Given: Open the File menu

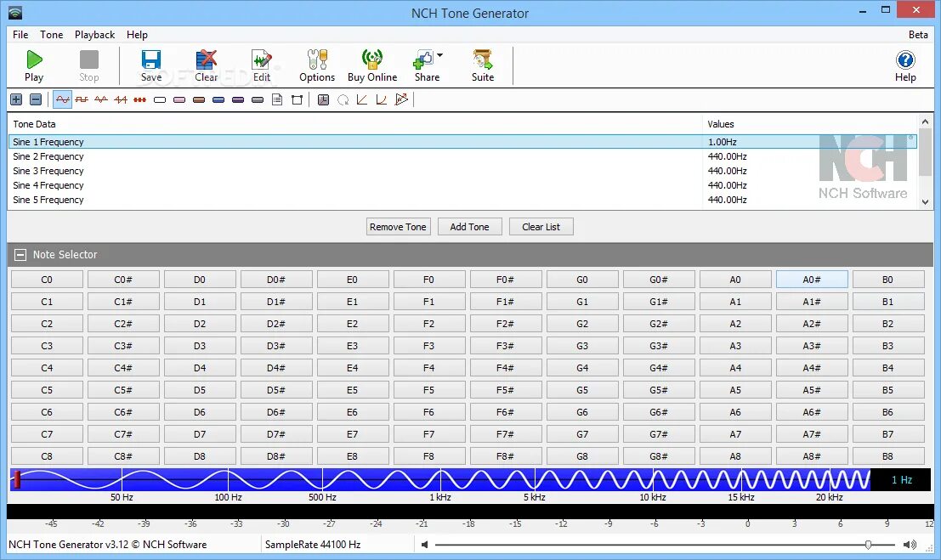Looking at the screenshot, I should pyautogui.click(x=20, y=34).
